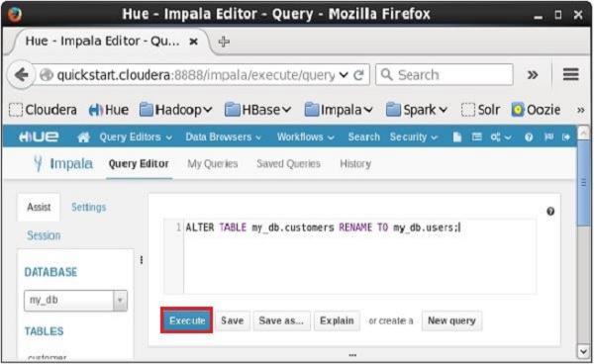Image resolution: width=594 pixels, height=364 pixels.
Task: Open the Firefox hamburger menu
Action: tap(570, 74)
